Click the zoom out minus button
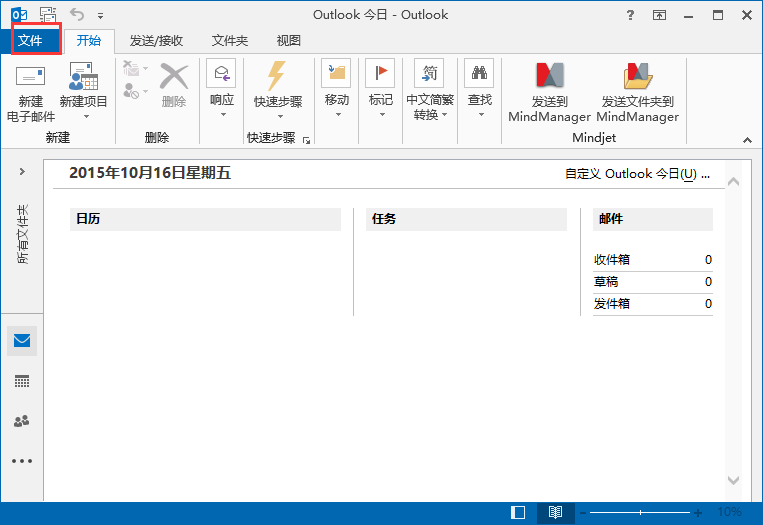The width and height of the screenshot is (763, 525). pyautogui.click(x=582, y=513)
